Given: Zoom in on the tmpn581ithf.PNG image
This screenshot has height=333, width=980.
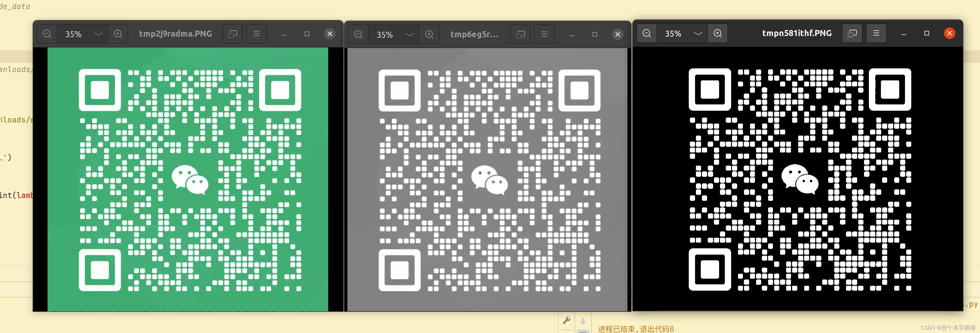Looking at the screenshot, I should pyautogui.click(x=717, y=33).
